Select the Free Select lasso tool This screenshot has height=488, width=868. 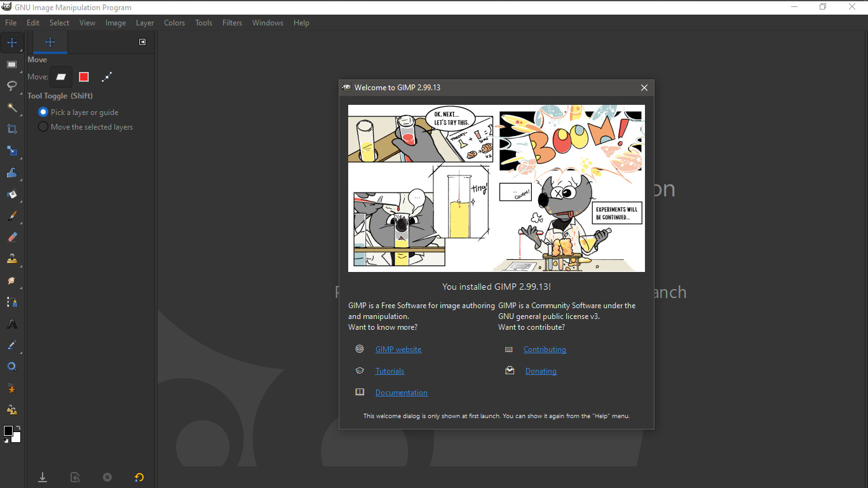tap(12, 86)
